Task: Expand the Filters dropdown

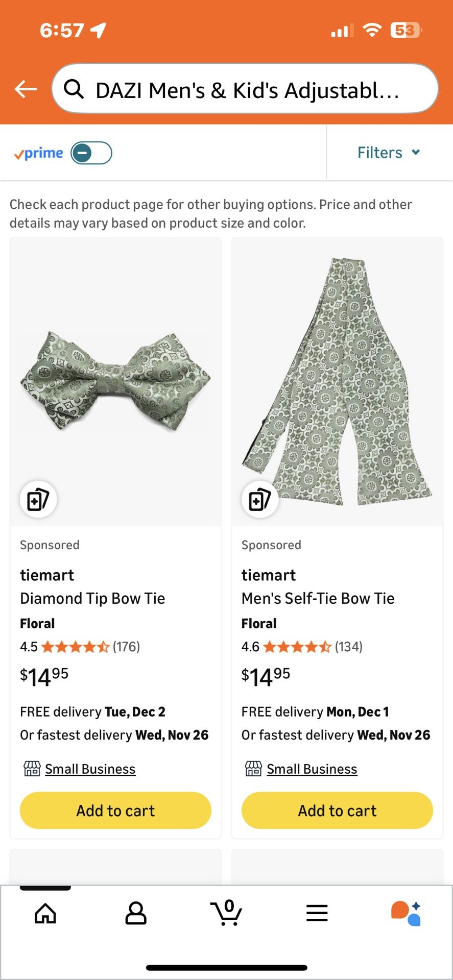Action: click(389, 152)
